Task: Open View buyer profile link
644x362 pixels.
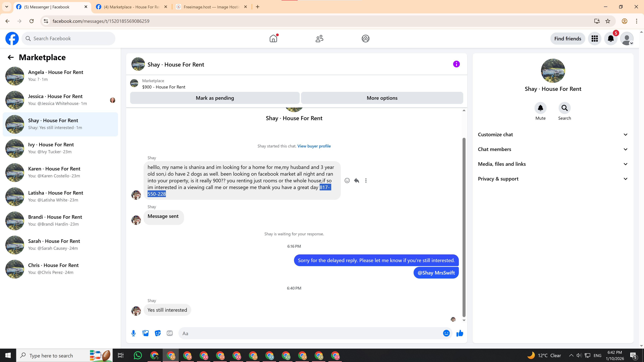Action: [314, 146]
